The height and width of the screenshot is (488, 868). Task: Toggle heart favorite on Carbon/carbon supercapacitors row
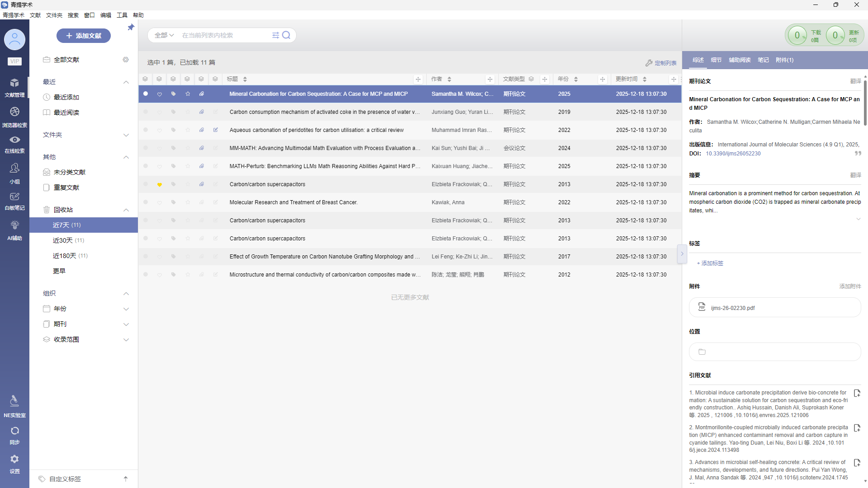[x=159, y=184]
